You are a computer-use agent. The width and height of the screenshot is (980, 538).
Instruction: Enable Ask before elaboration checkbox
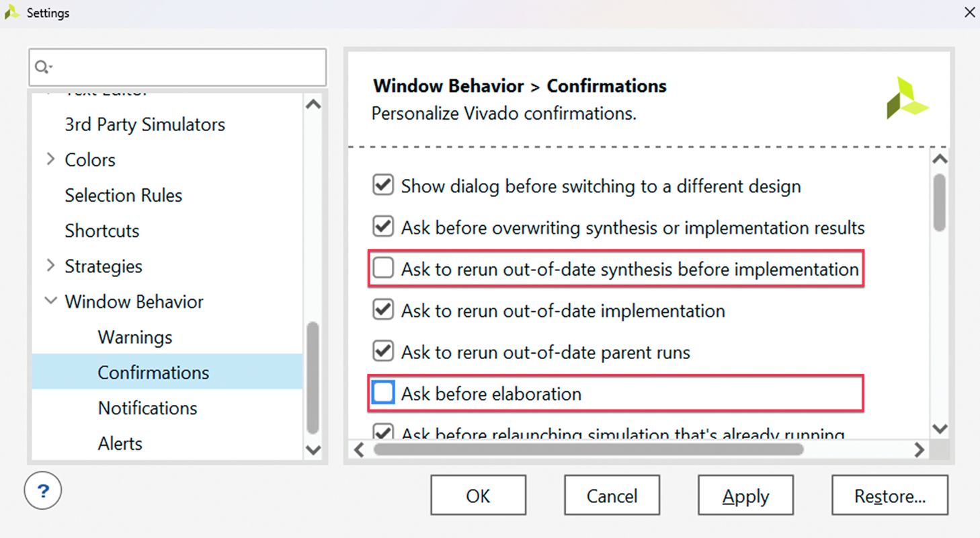point(383,393)
